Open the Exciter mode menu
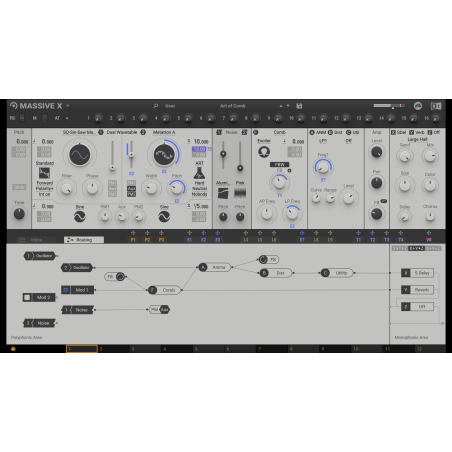Viewport: 452px width, 452px height. 264,141
